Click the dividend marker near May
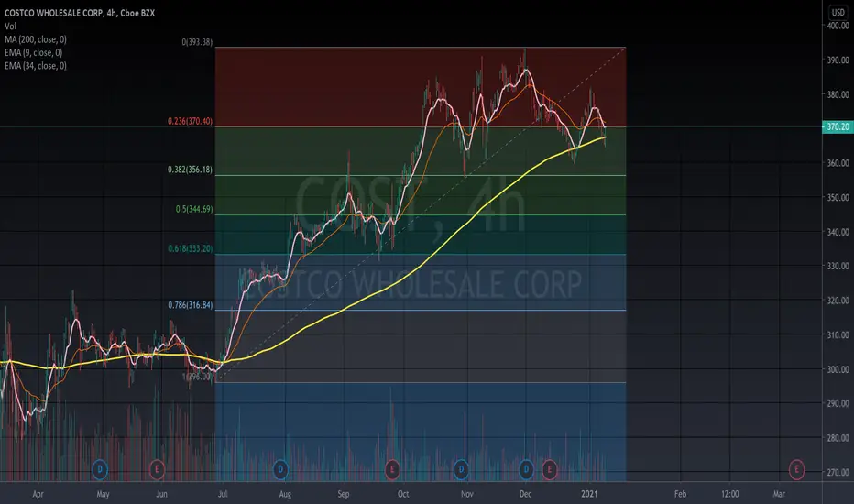The image size is (854, 504). [x=100, y=469]
